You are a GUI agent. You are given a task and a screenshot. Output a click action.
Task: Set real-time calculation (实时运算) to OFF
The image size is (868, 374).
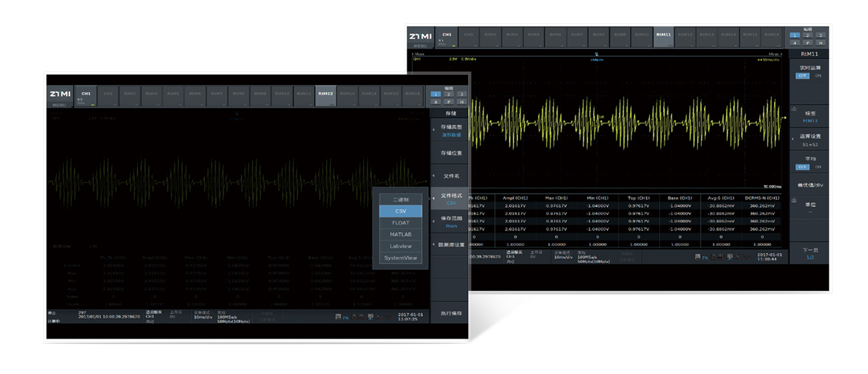(x=802, y=76)
